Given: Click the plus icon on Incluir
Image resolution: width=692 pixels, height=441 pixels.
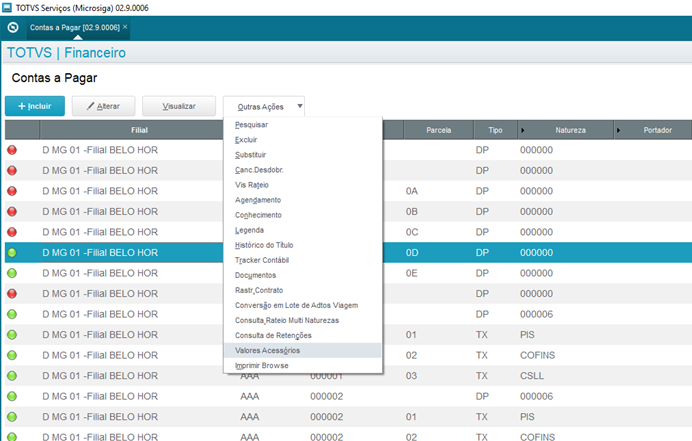Looking at the screenshot, I should pyautogui.click(x=22, y=106).
